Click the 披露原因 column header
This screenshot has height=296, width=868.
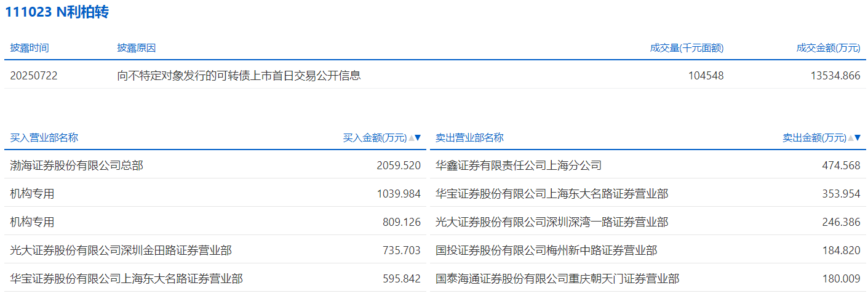point(137,48)
